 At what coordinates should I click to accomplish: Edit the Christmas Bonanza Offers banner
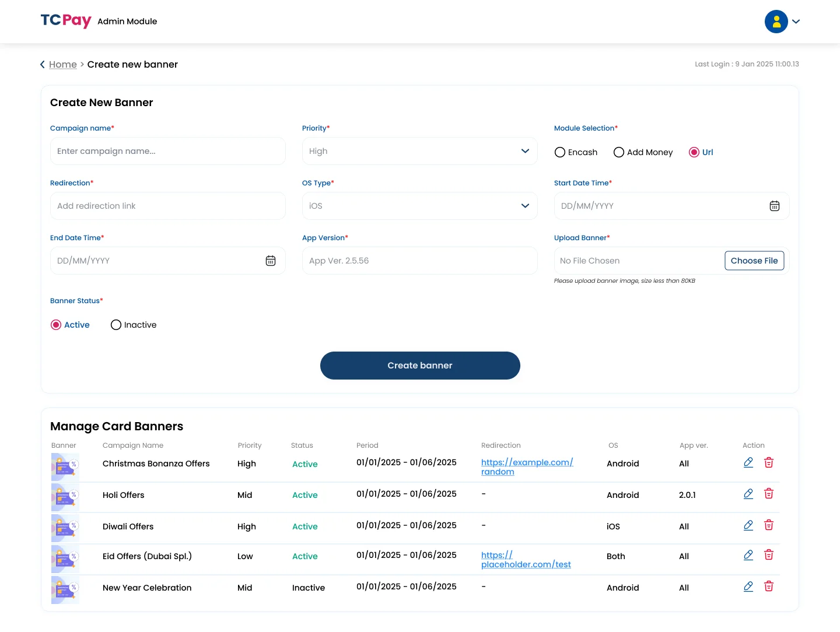coord(748,462)
